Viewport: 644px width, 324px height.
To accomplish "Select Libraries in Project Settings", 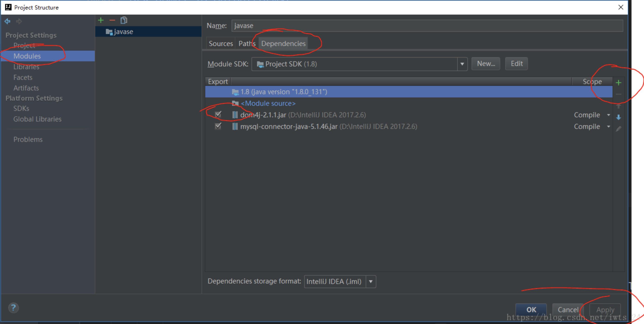I will pyautogui.click(x=26, y=67).
